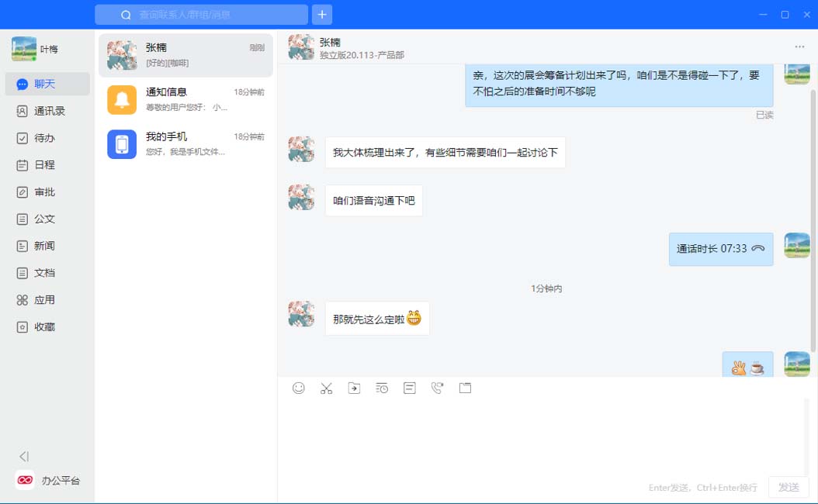Open the 审批 approval section
The width and height of the screenshot is (818, 504).
click(x=43, y=192)
